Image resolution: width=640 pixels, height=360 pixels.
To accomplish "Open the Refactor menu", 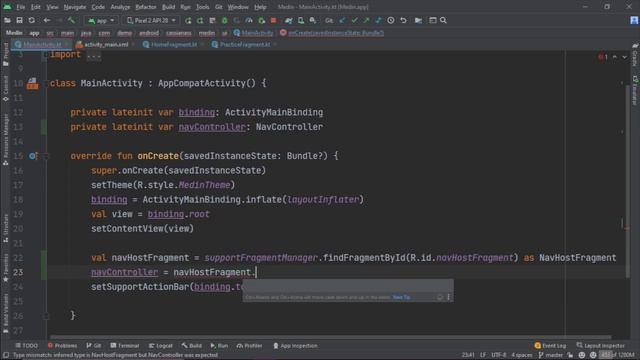I will [x=146, y=7].
